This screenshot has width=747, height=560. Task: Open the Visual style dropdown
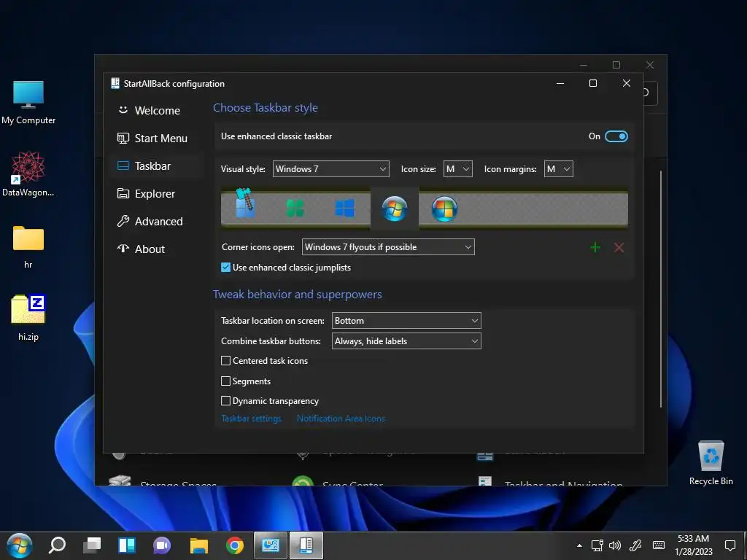[x=330, y=169]
